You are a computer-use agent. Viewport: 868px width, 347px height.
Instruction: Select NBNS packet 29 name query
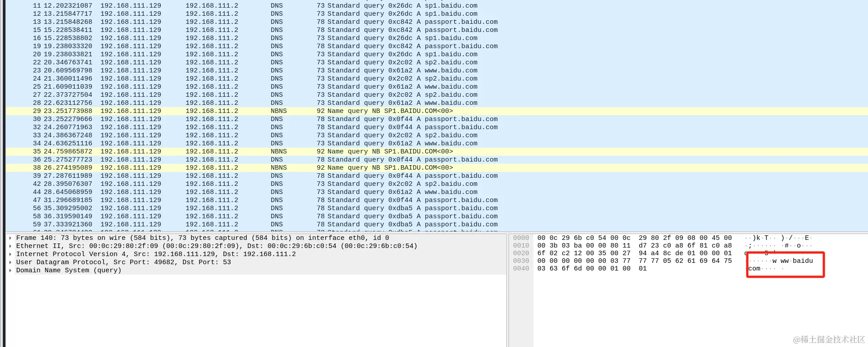click(437, 111)
